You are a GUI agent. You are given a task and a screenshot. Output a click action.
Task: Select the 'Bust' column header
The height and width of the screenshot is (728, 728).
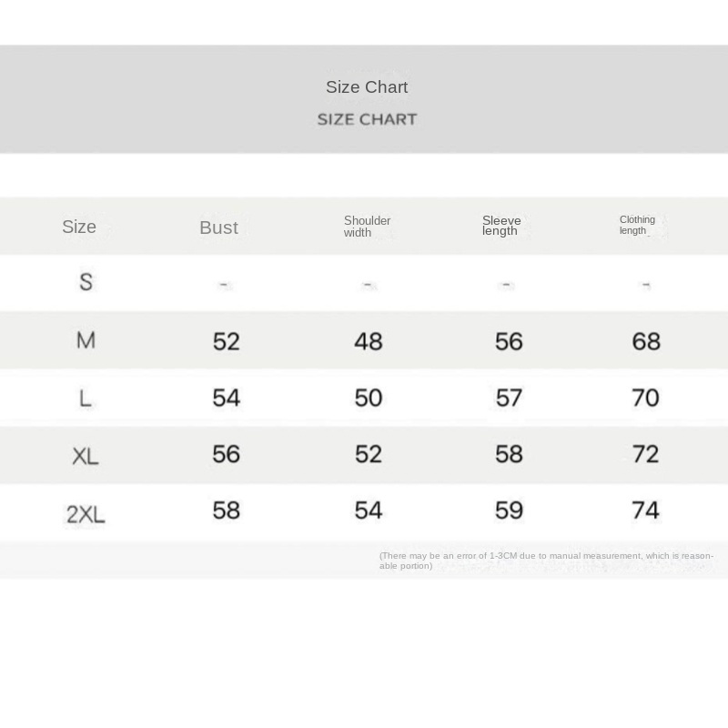[218, 228]
